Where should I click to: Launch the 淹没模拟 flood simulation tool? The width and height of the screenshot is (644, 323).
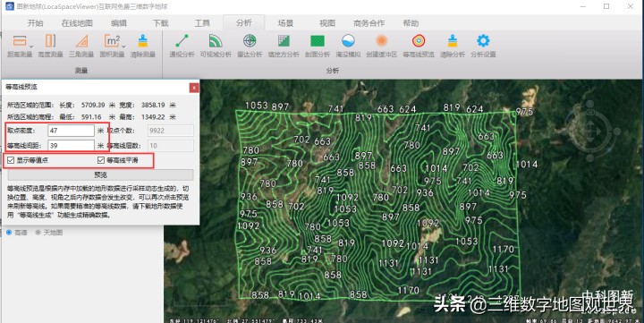(x=348, y=46)
